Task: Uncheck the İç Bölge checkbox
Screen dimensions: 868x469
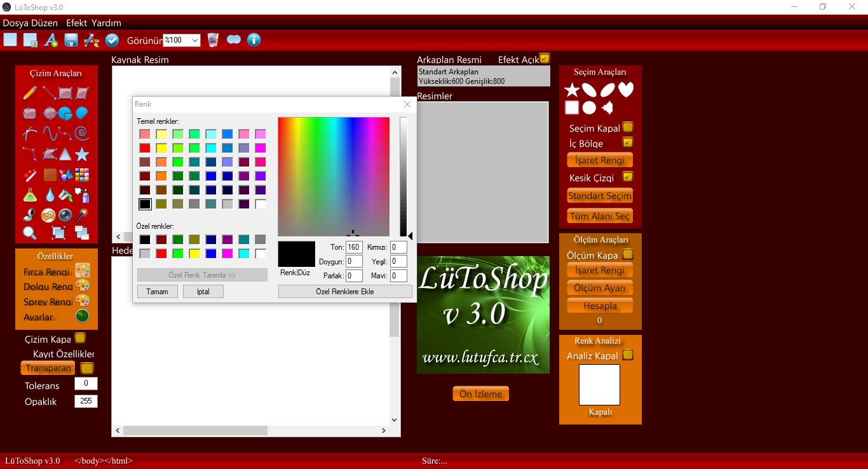Action: pos(628,142)
